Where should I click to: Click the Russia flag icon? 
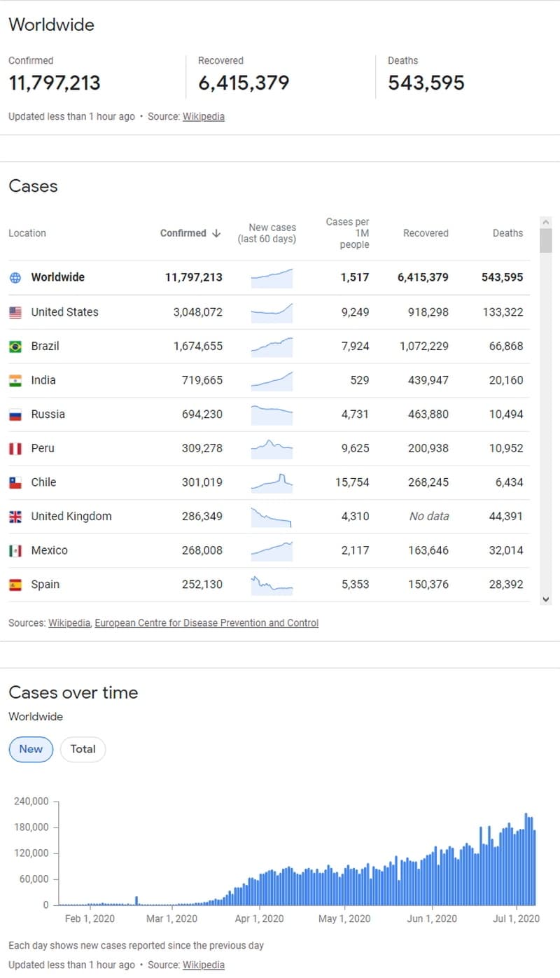pos(15,414)
